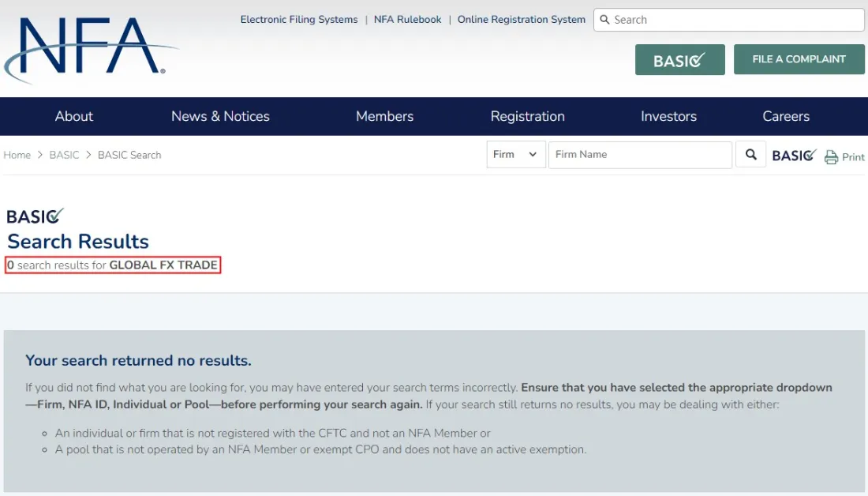868x496 pixels.
Task: Open the About menu
Action: click(73, 116)
